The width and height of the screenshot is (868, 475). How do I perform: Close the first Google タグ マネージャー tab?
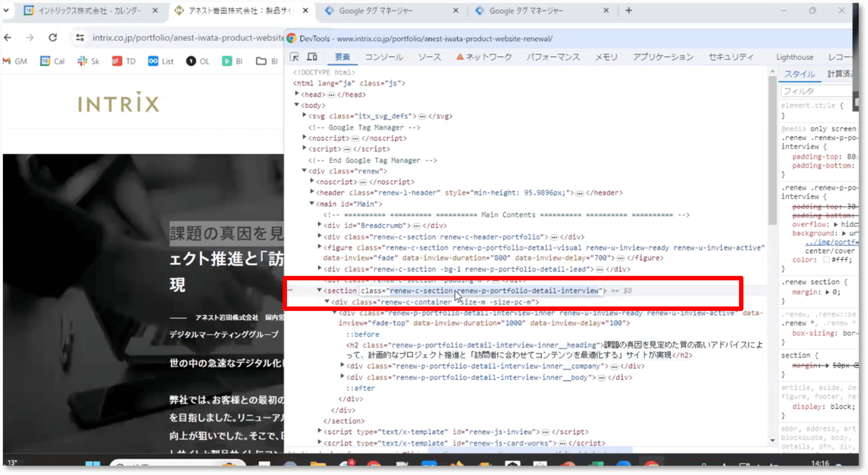pyautogui.click(x=456, y=10)
